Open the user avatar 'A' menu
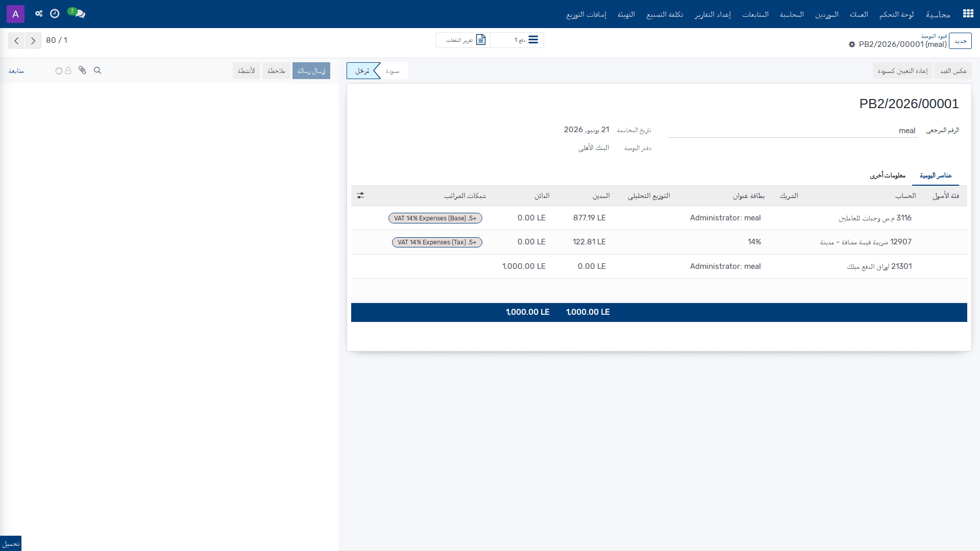This screenshot has height=551, width=980. coord(15,14)
